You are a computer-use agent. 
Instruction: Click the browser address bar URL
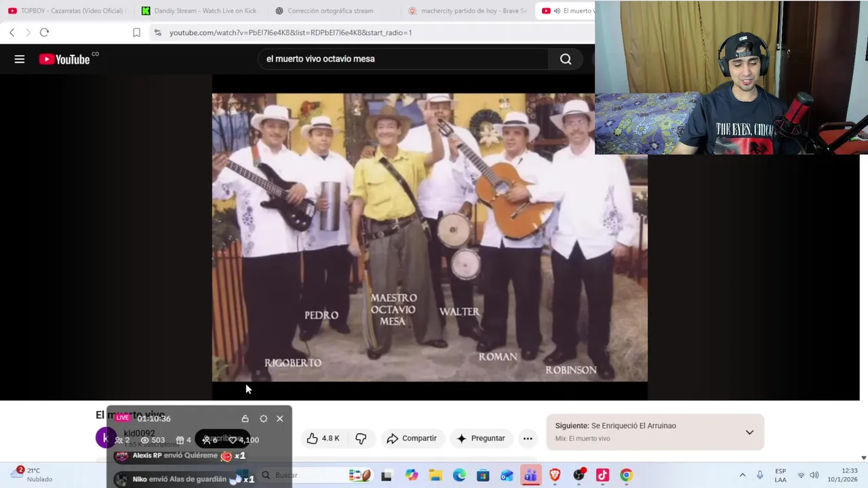tap(290, 33)
